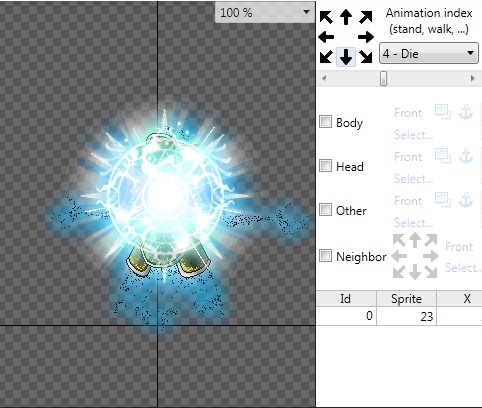
Task: Select the down-right direction arrow
Action: 366,57
